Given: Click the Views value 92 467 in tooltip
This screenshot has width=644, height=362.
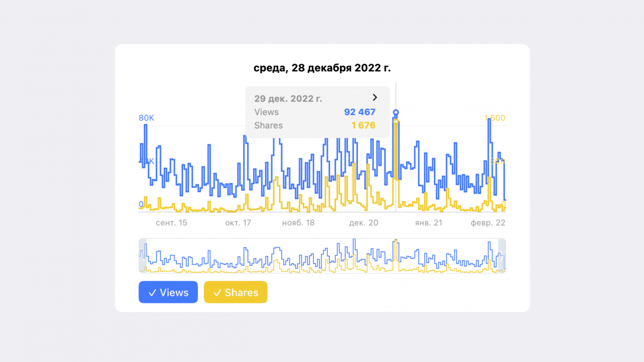Looking at the screenshot, I should point(359,112).
